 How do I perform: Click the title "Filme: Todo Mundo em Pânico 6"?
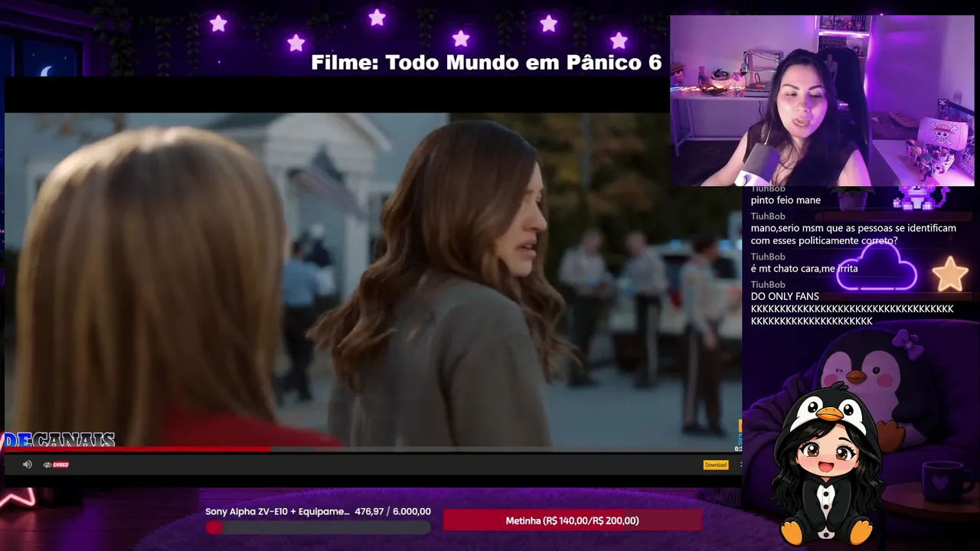tap(486, 63)
